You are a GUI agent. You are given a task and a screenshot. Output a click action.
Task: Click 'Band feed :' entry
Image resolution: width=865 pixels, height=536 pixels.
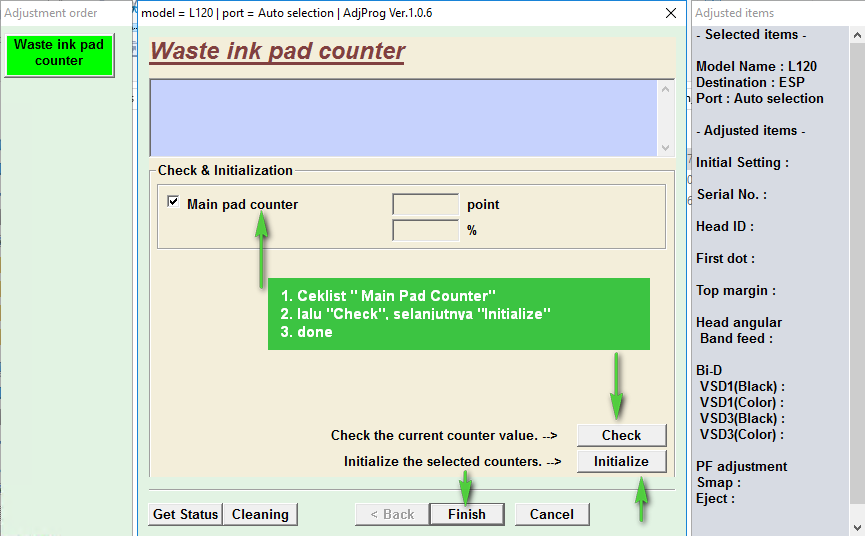(x=736, y=338)
